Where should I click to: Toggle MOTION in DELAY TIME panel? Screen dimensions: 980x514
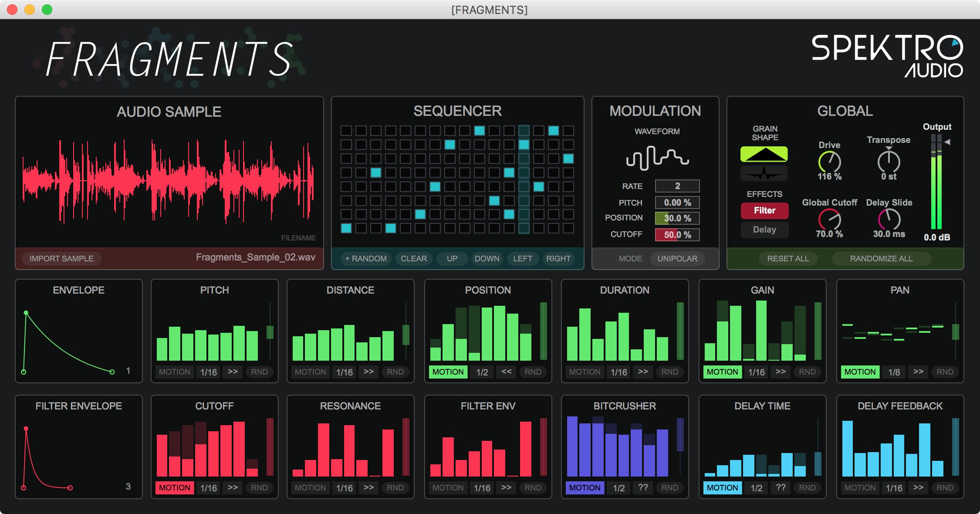722,488
